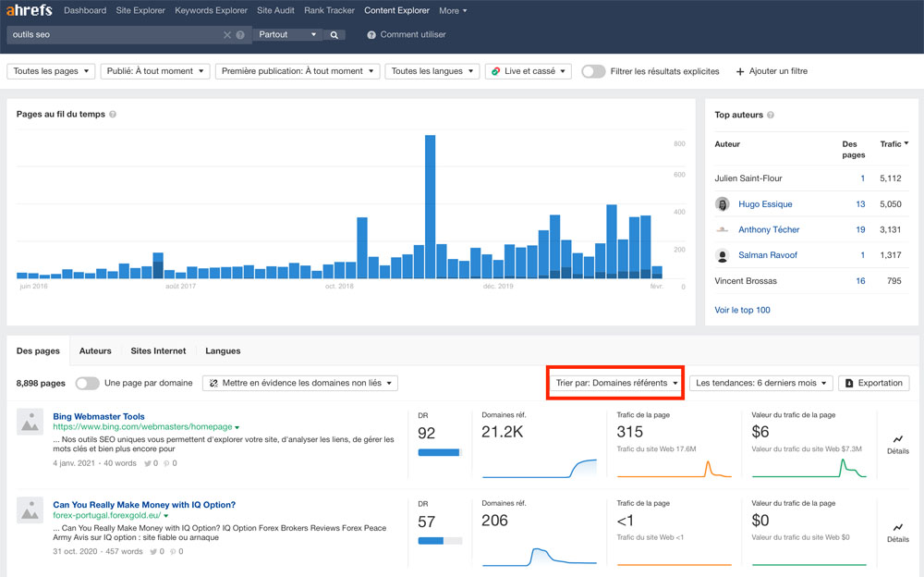Click the Exportation button
Image resolution: width=924 pixels, height=577 pixels.
coord(874,383)
